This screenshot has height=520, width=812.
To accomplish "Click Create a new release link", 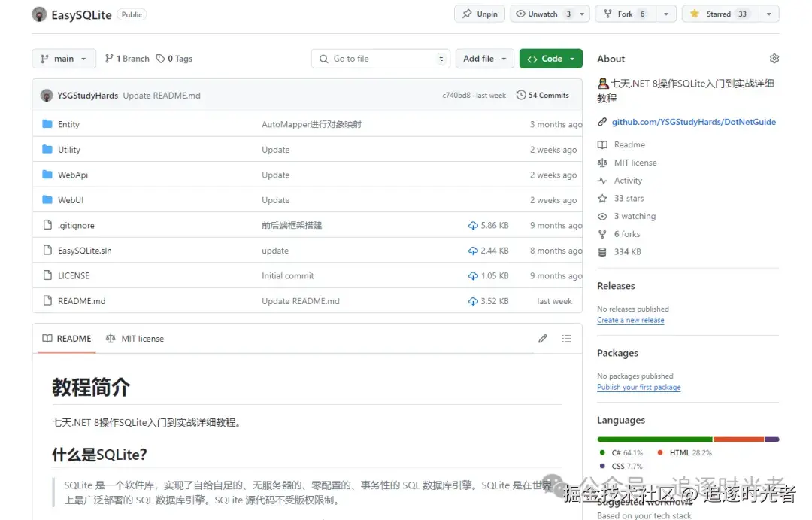I will click(630, 320).
